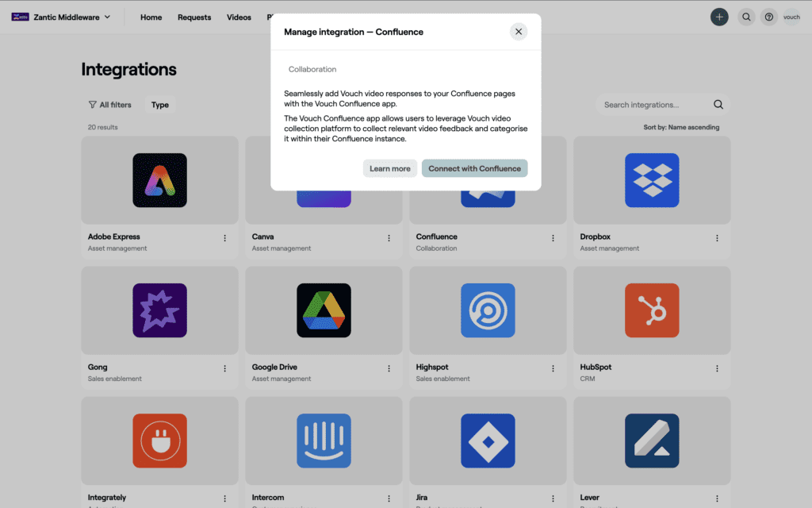Open Adobe Express three-dot menu
This screenshot has height=508, width=812.
pos(224,238)
